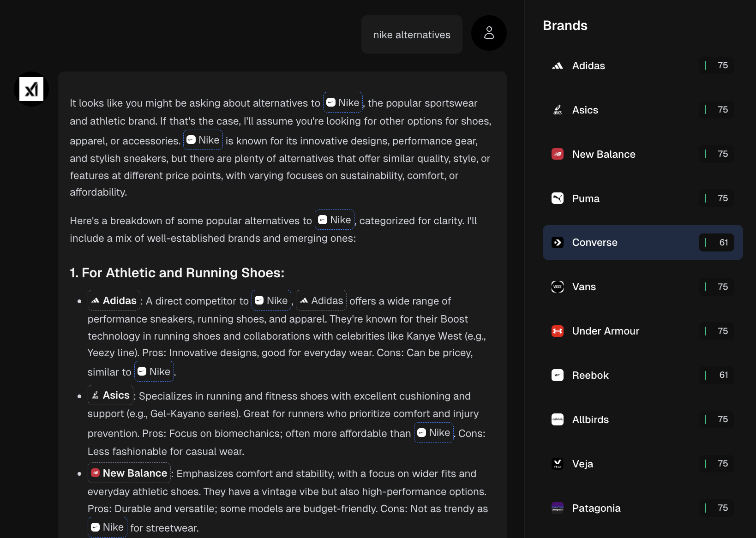Select the New Balance logo icon
This screenshot has height=538, width=756.
click(x=558, y=154)
